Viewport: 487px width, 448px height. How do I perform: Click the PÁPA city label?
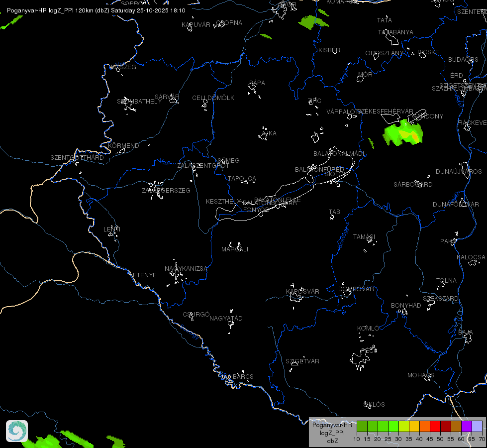[257, 83]
